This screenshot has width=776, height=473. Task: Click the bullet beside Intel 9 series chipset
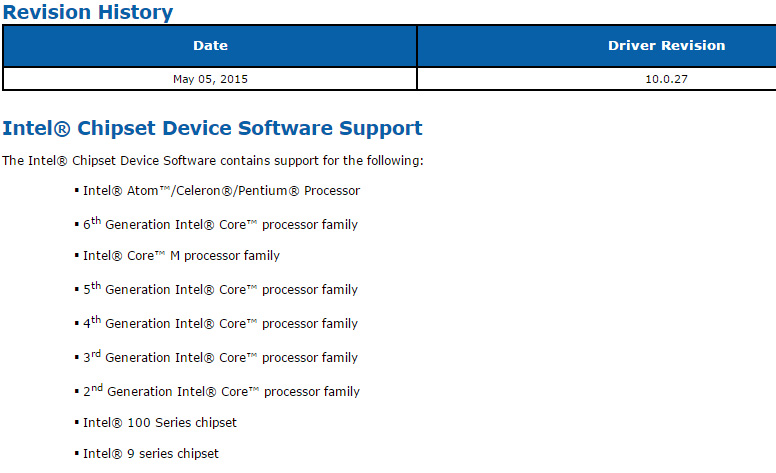point(77,454)
